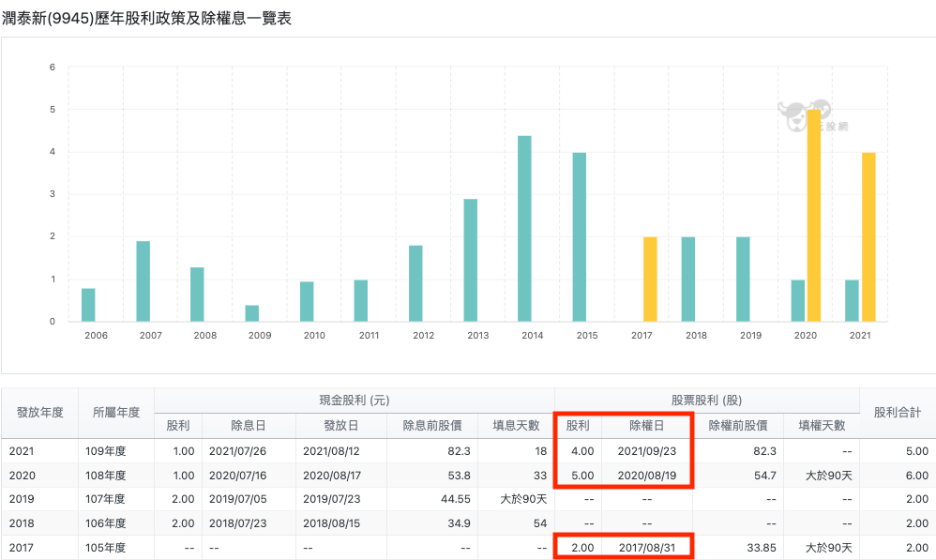Click the 填權天數 column header
Image resolution: width=936 pixels, height=560 pixels.
(x=822, y=426)
